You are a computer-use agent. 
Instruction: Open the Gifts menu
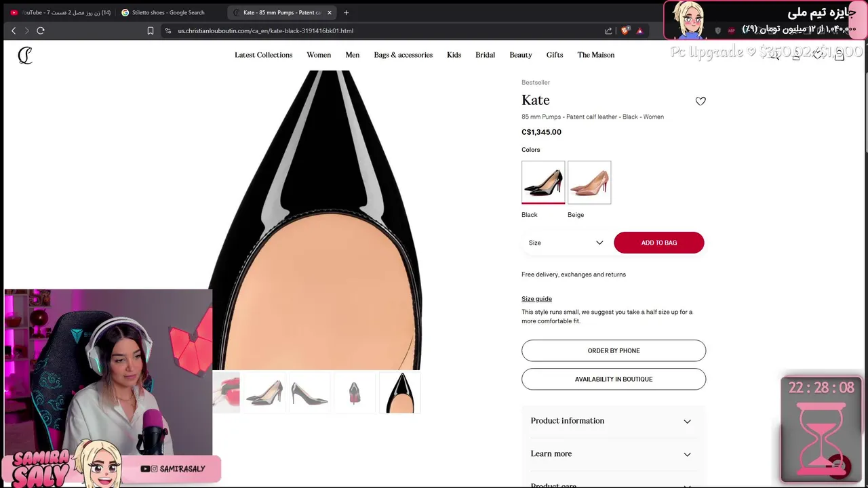[555, 55]
